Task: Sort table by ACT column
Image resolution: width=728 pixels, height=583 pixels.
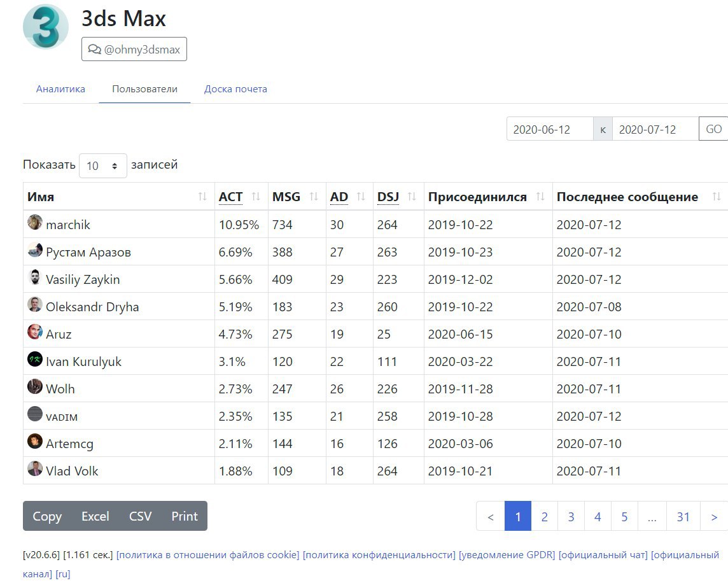Action: [241, 197]
